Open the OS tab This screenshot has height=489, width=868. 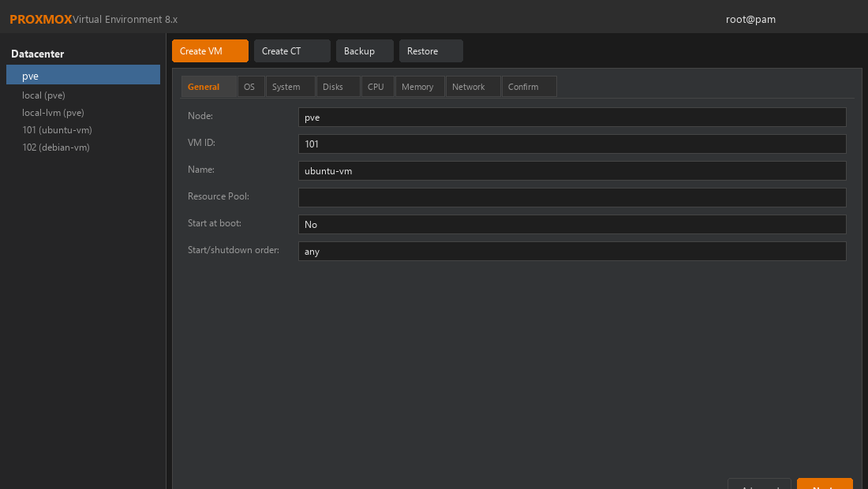pyautogui.click(x=251, y=87)
